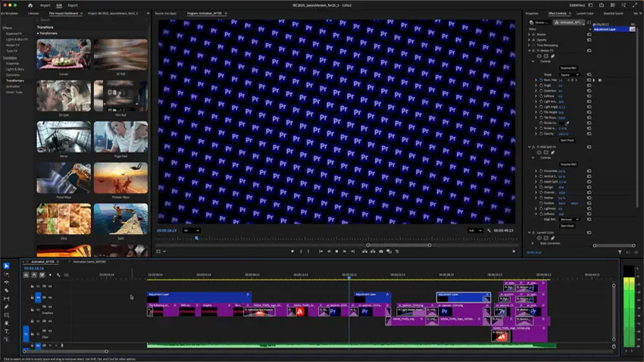Click Go to In point button
Image resolution: width=644 pixels, height=362 pixels.
(320, 251)
